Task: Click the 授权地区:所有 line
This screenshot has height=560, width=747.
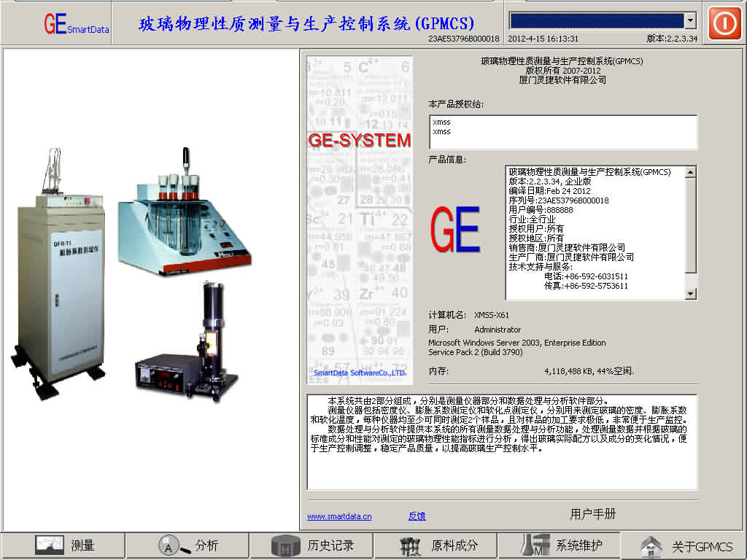Action: 536,238
